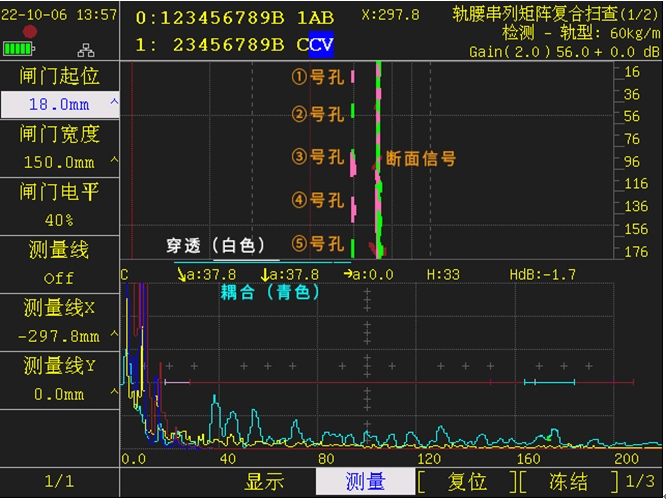Expand the 闸门起位 18.0mm value
666x500 pixels.
pyautogui.click(x=59, y=104)
